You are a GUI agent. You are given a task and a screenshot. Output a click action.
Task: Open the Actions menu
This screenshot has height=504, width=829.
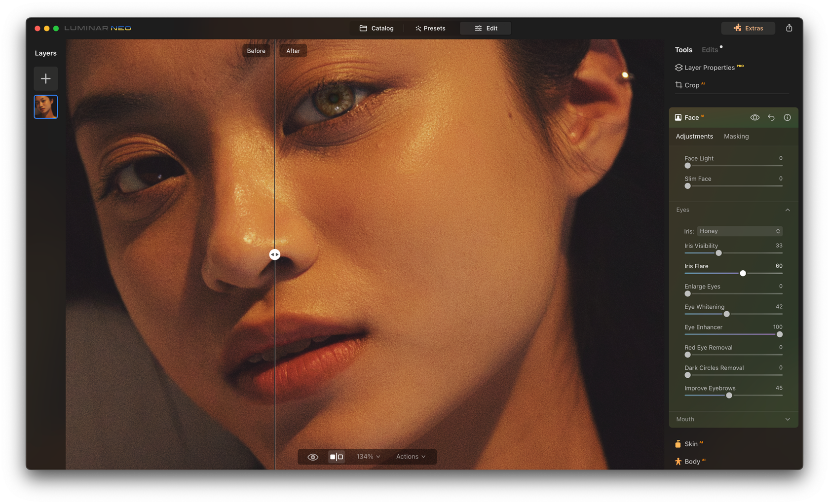click(x=410, y=457)
